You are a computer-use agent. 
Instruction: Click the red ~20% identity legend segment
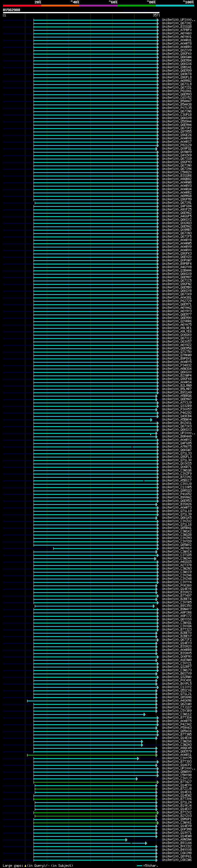tap(22, 6)
